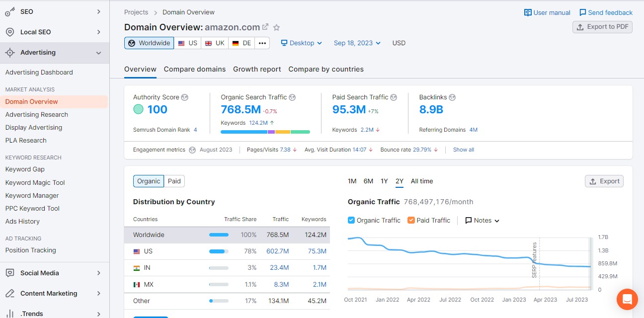Click the India flag icon in country table
The height and width of the screenshot is (318, 644).
point(137,268)
